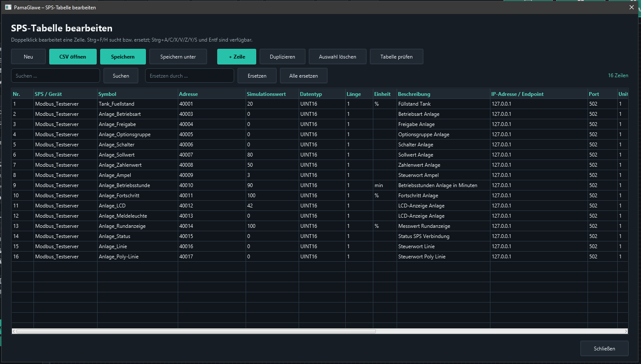Click simulation value 3 for Anlage_Ampel
The width and height of the screenshot is (641, 364).
tap(272, 175)
